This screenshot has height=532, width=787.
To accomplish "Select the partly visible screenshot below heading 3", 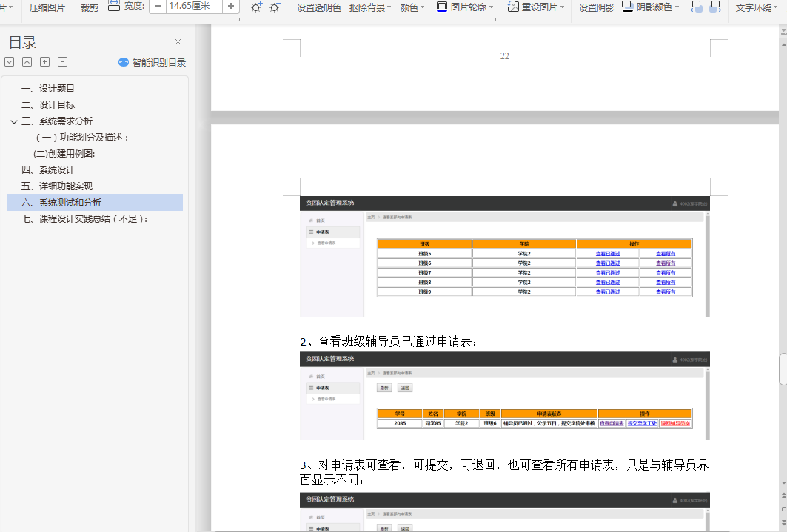I will click(x=505, y=512).
